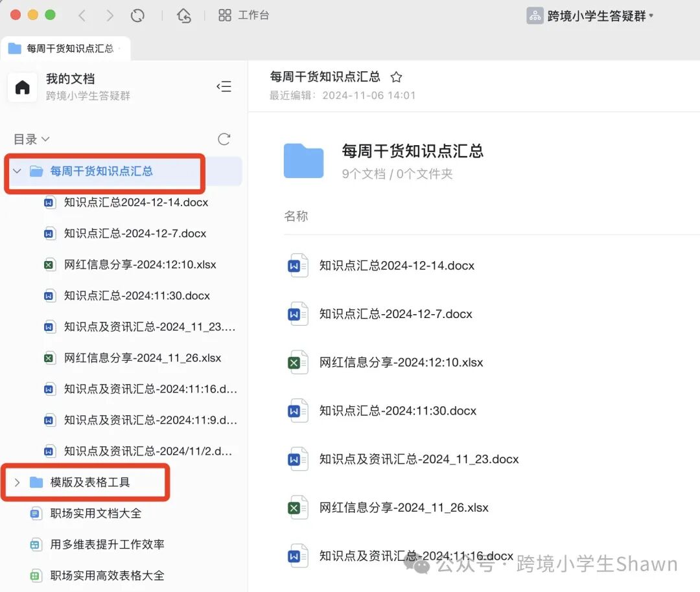
Task: Refresh the directory tree
Action: 224,139
